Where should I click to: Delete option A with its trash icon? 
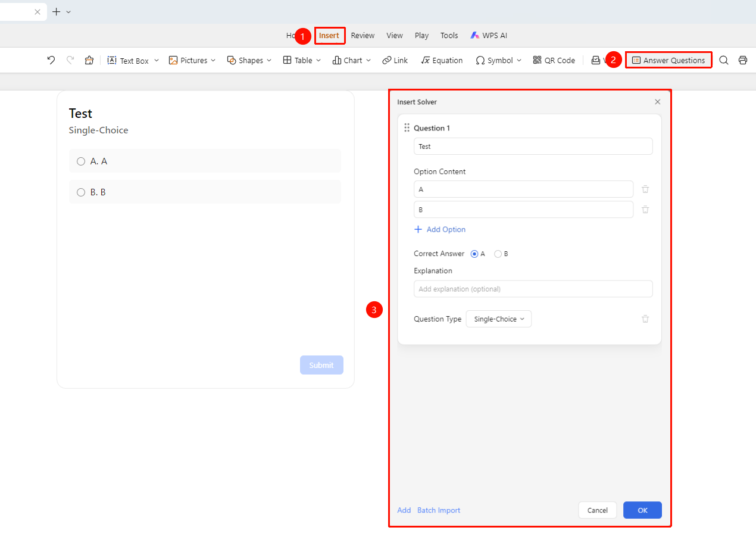click(645, 189)
